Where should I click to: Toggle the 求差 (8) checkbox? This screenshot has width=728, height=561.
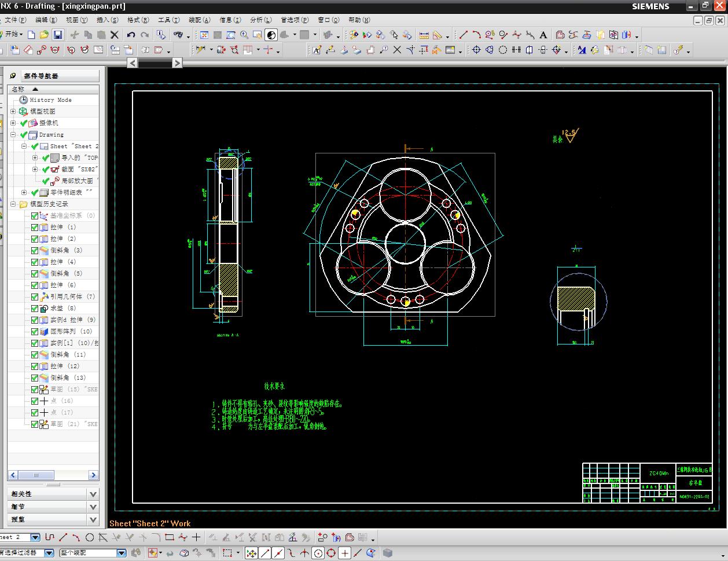tap(35, 309)
